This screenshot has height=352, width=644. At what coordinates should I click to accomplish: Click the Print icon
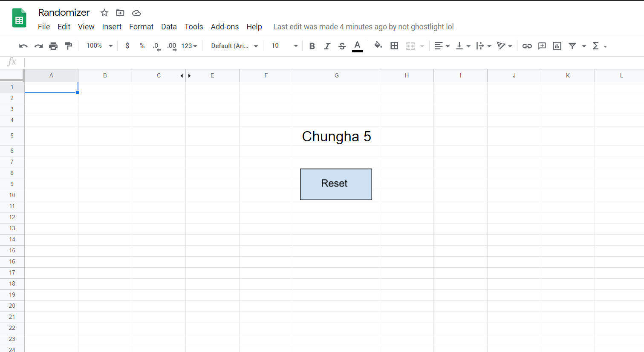pyautogui.click(x=53, y=46)
